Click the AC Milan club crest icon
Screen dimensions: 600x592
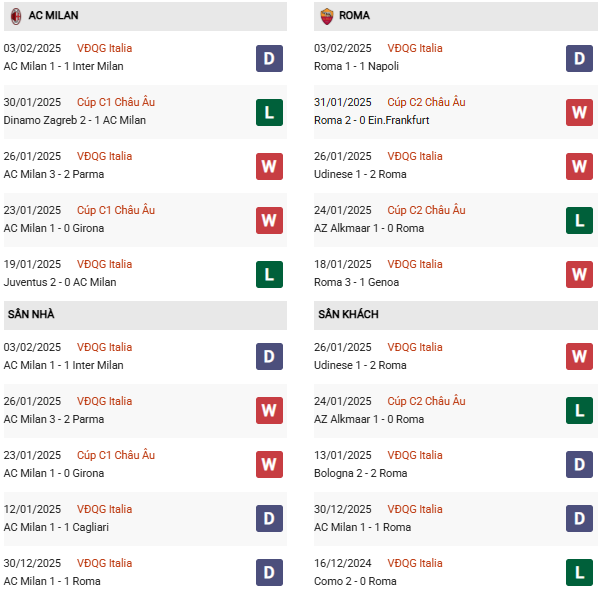[x=16, y=16]
